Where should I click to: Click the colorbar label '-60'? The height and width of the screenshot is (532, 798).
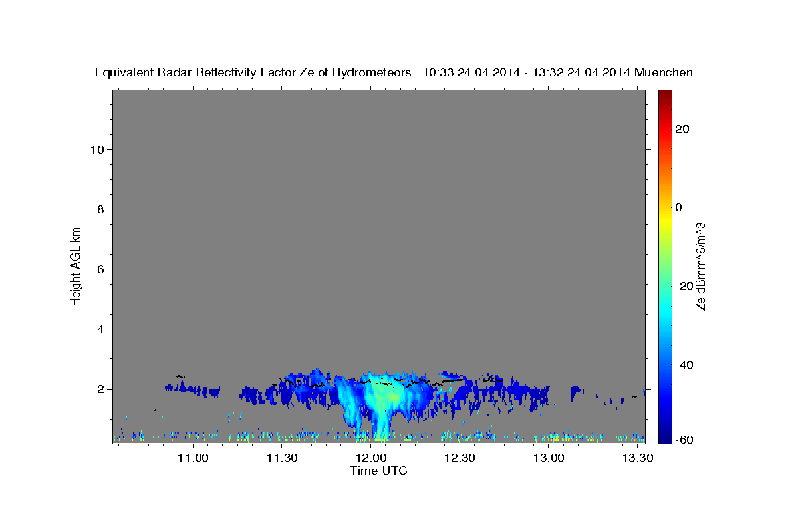click(684, 439)
